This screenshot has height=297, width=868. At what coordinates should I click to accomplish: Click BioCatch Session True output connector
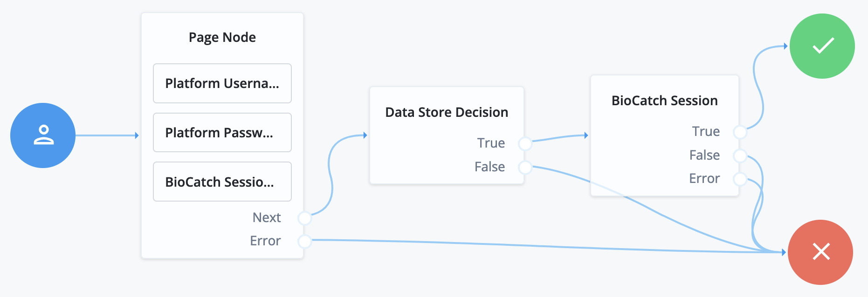click(x=740, y=132)
